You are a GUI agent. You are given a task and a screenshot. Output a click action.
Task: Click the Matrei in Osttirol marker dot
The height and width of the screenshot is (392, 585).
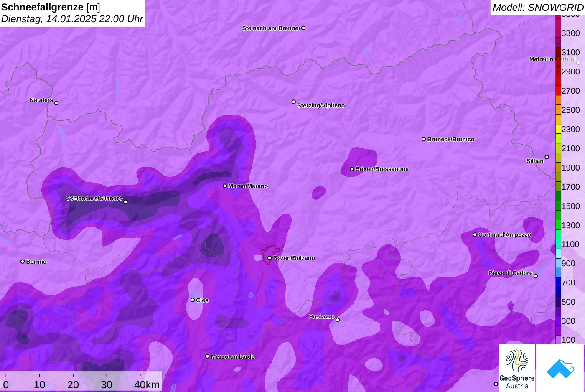pos(578,63)
